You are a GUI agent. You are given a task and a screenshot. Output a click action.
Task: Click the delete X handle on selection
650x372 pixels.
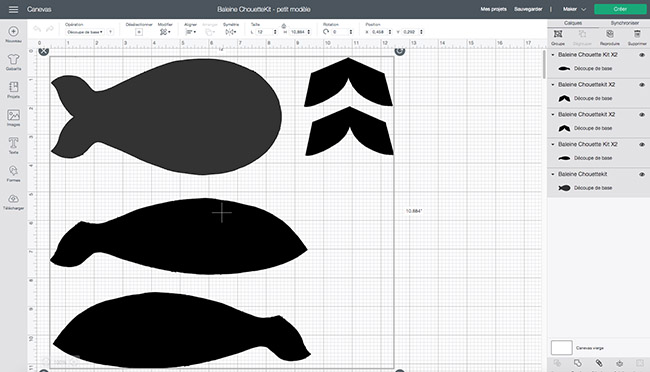tap(44, 51)
